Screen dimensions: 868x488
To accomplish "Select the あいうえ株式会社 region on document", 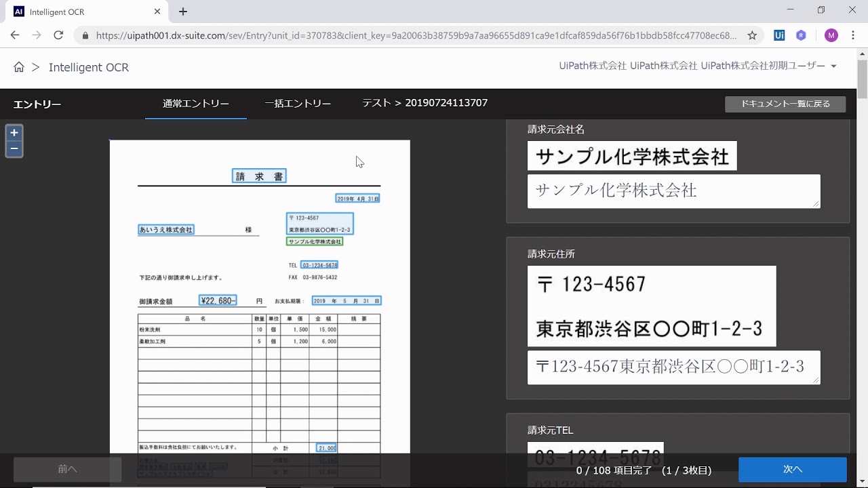I will click(x=166, y=230).
